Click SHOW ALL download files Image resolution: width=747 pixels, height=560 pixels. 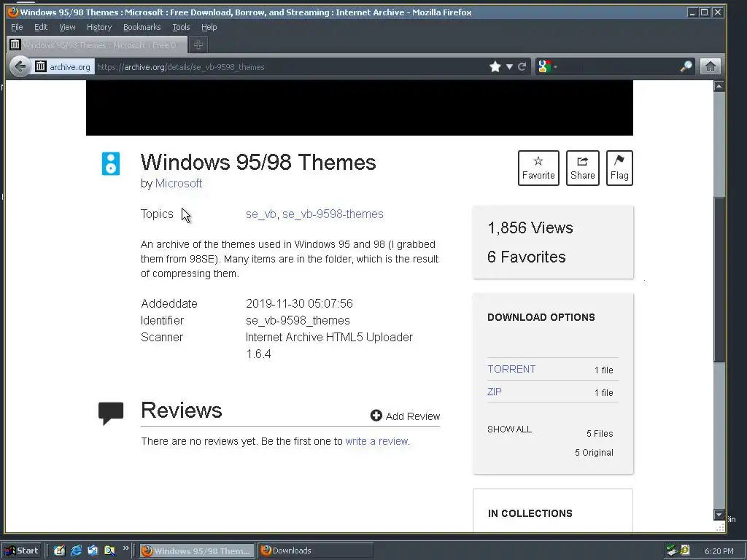coord(509,429)
